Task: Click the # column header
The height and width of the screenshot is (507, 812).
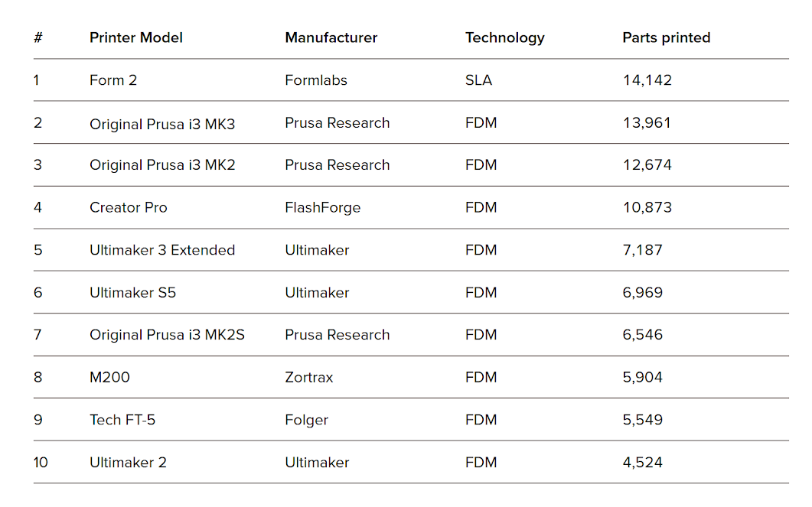Action: coord(38,37)
